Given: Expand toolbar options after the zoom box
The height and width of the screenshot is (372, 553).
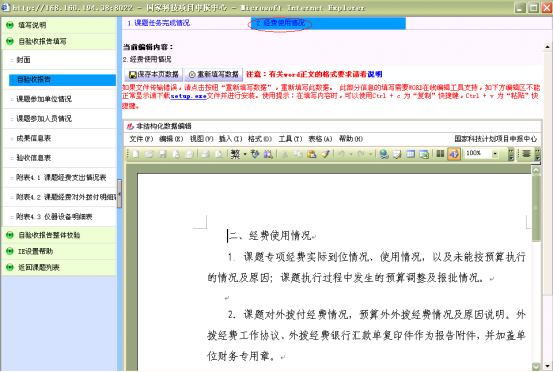Looking at the screenshot, I should click(511, 154).
